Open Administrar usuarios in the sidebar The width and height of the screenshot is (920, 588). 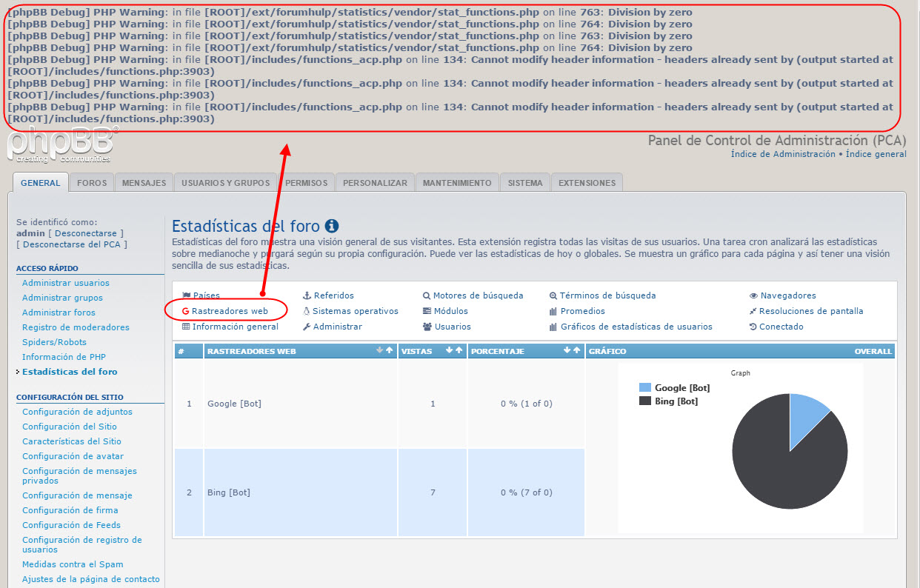[66, 283]
